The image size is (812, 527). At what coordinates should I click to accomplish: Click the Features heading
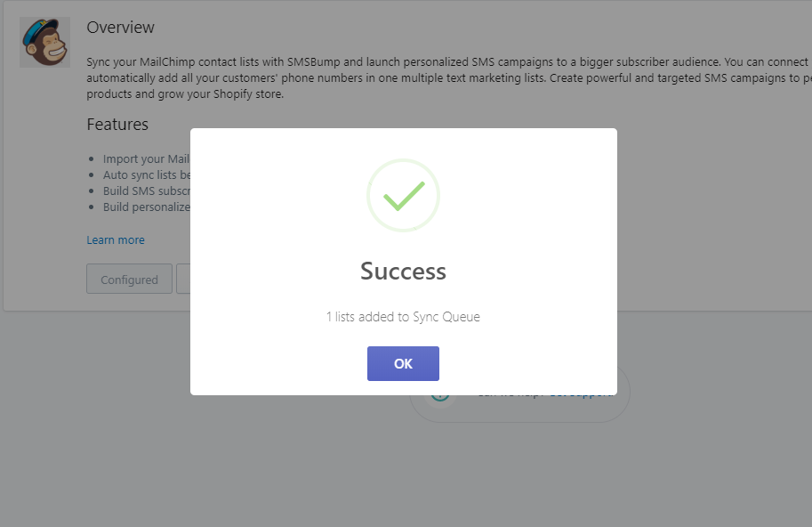click(x=117, y=125)
